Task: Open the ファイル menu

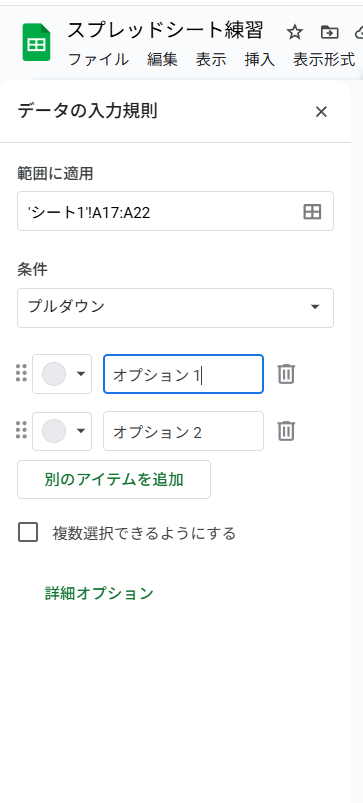Action: coord(98,59)
